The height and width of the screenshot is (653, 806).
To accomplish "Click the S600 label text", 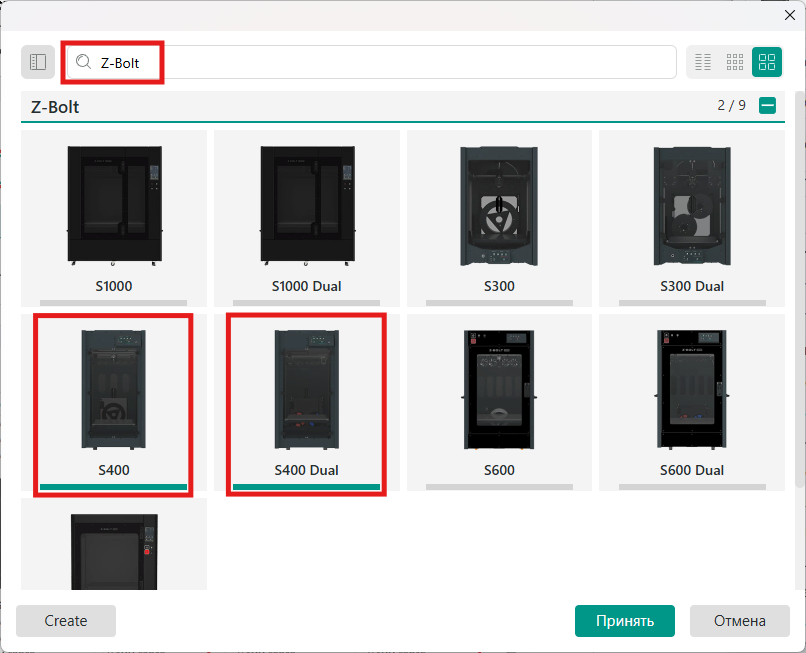I will [499, 470].
